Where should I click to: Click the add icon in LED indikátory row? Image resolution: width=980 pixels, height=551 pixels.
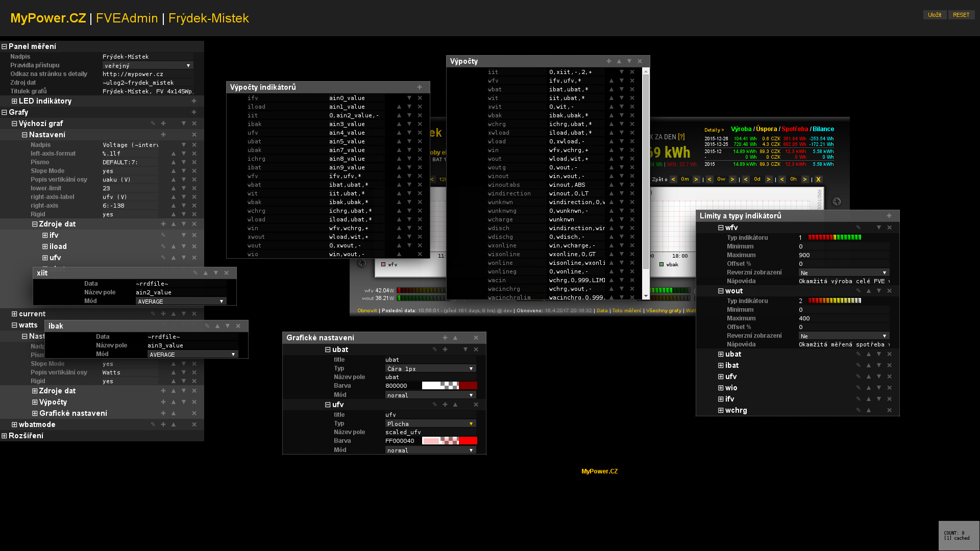coord(194,101)
